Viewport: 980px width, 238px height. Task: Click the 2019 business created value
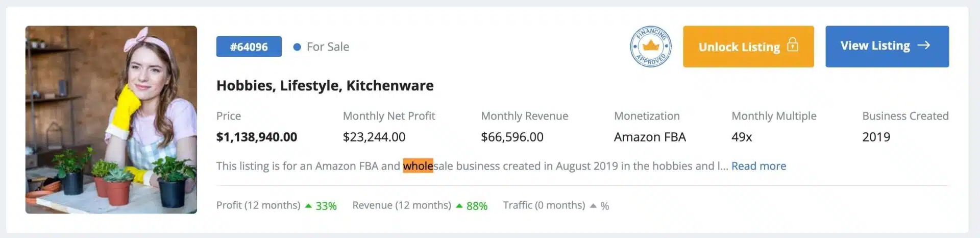coord(876,137)
